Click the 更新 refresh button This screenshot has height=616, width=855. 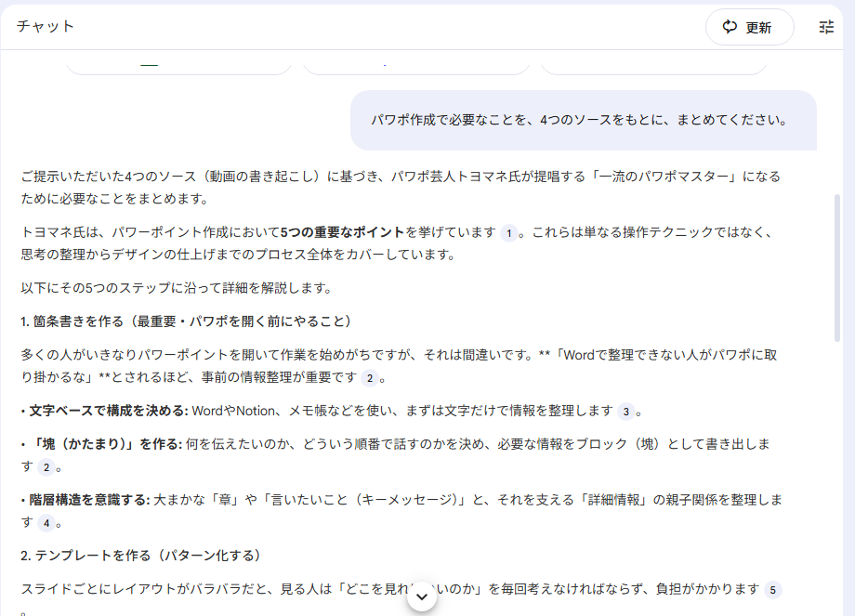[x=749, y=27]
